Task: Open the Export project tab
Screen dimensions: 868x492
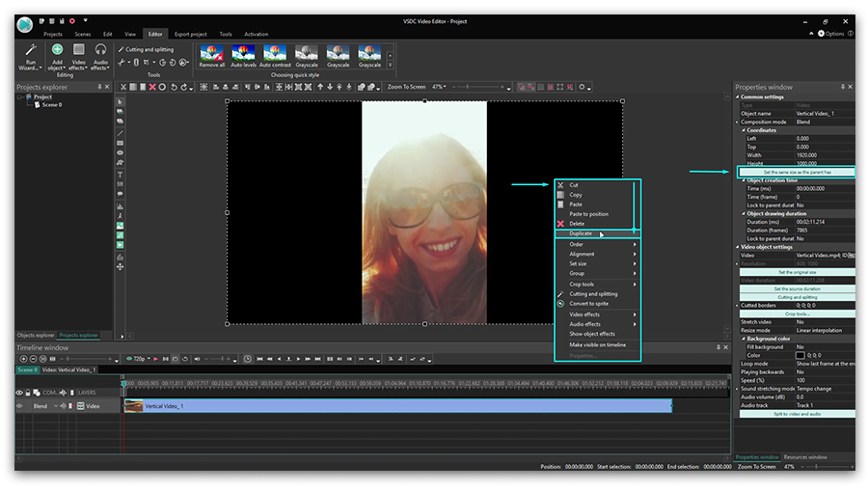Action: (190, 34)
